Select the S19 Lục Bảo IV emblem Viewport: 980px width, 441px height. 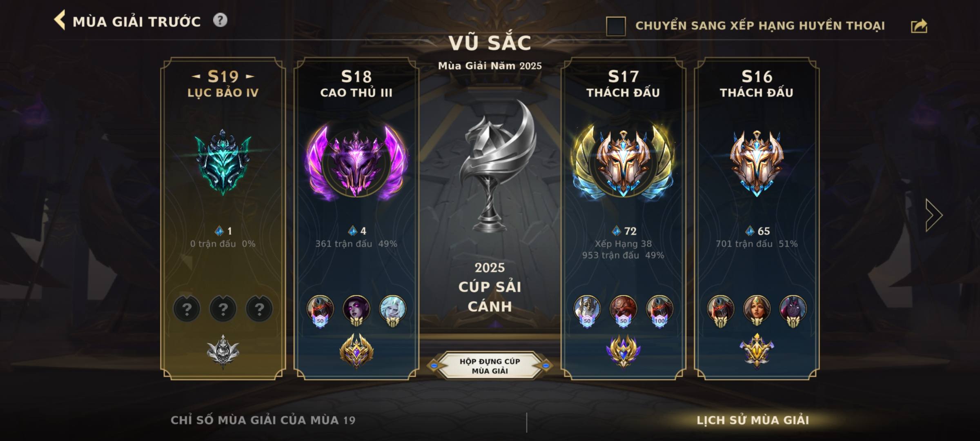tap(223, 162)
